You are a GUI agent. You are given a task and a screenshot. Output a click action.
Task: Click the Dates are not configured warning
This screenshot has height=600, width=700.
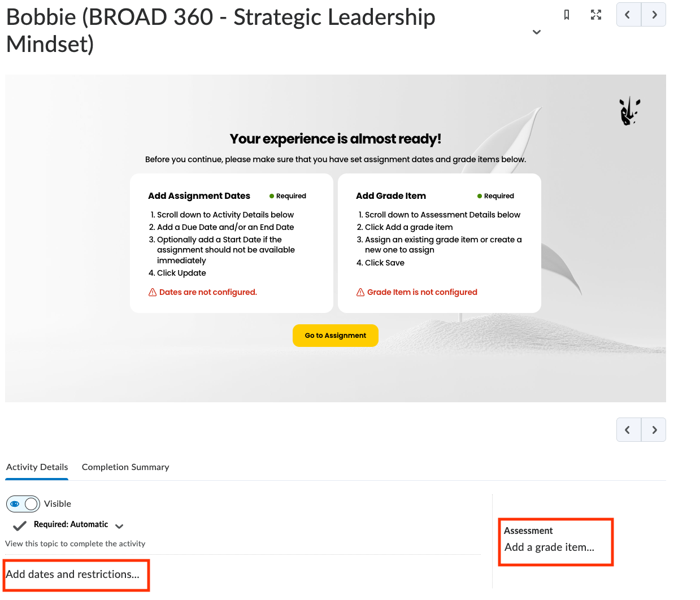(x=202, y=292)
